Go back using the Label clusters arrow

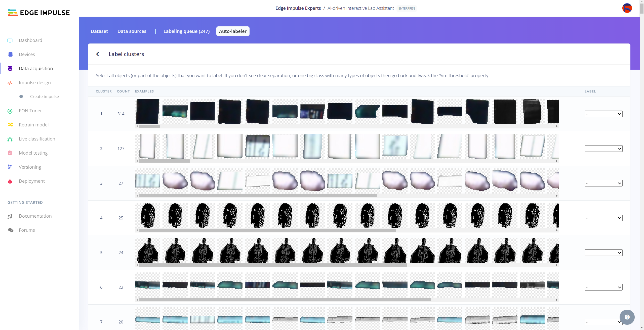pyautogui.click(x=98, y=54)
